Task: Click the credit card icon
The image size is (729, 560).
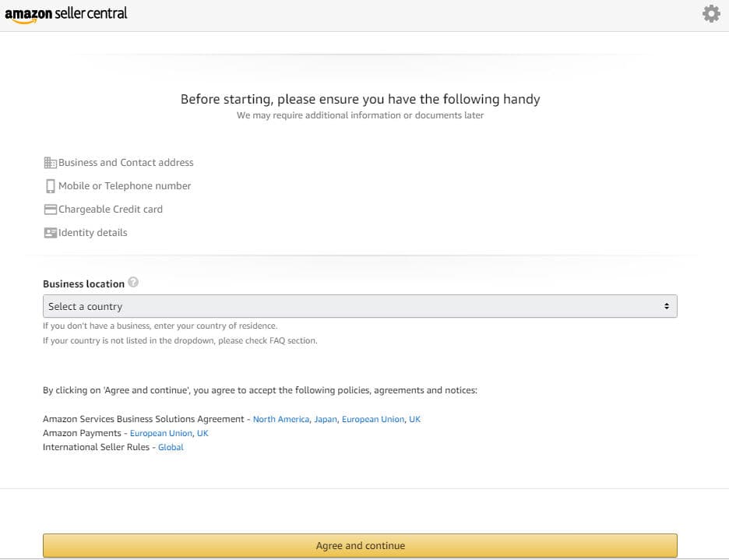Action: click(50, 210)
